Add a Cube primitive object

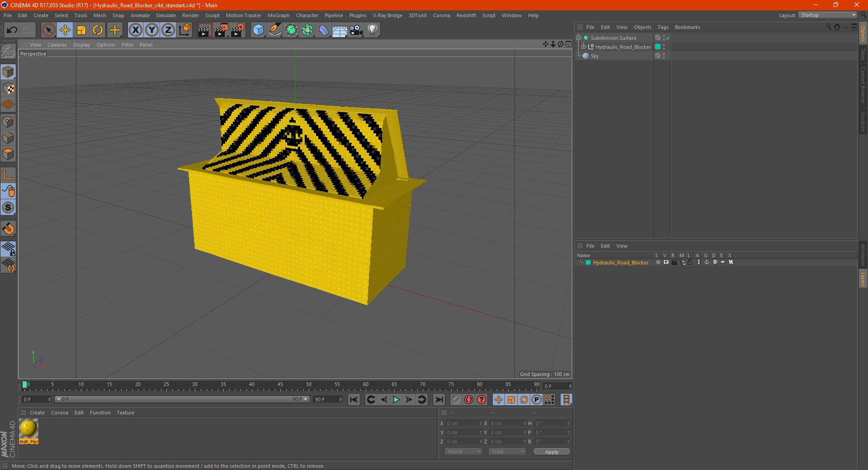[258, 30]
